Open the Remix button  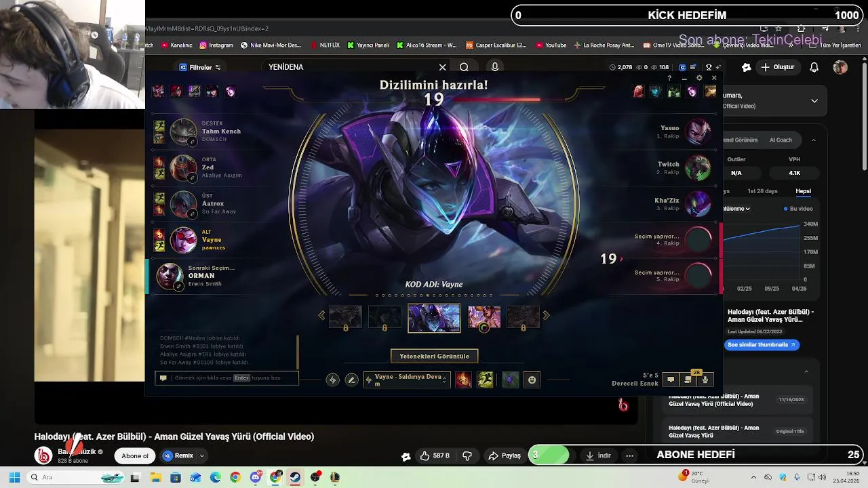(x=178, y=456)
